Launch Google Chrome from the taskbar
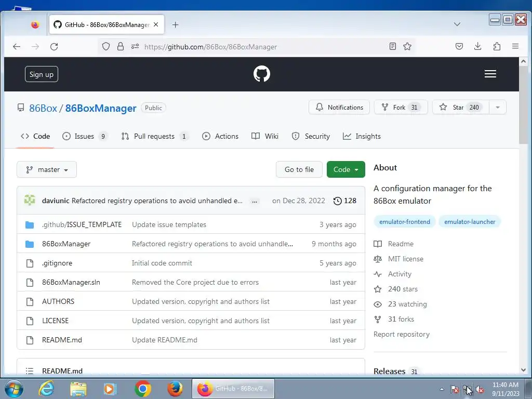532x399 pixels. (x=143, y=389)
